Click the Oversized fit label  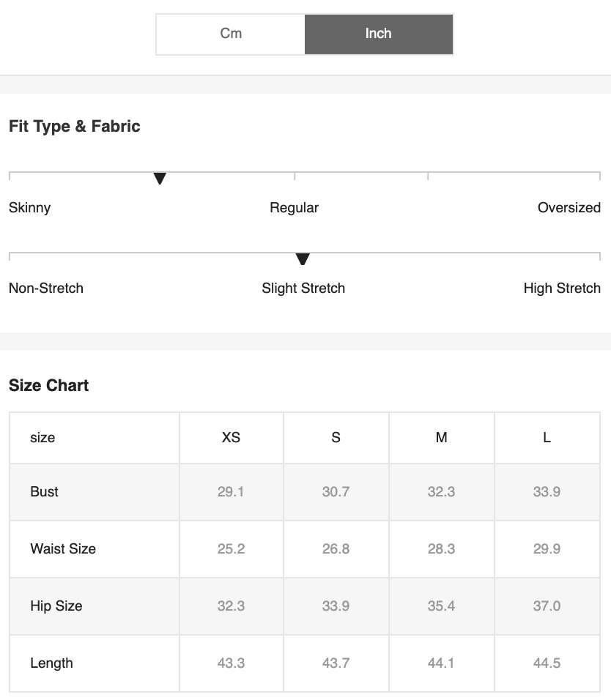click(569, 208)
